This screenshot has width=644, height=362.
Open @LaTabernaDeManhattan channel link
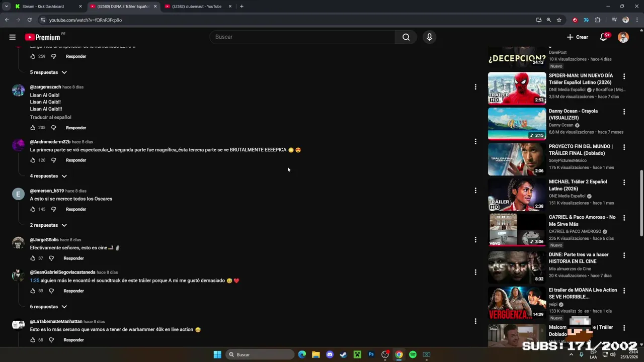pyautogui.click(x=56, y=322)
